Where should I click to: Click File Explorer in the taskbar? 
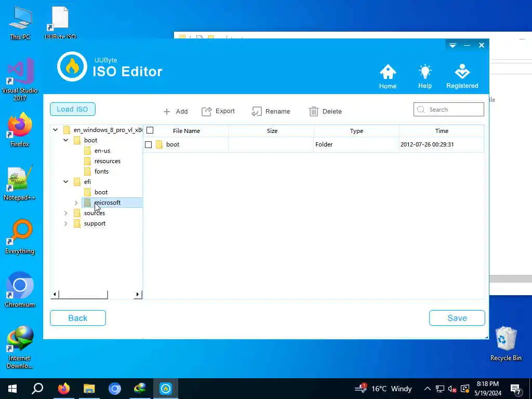click(x=89, y=389)
